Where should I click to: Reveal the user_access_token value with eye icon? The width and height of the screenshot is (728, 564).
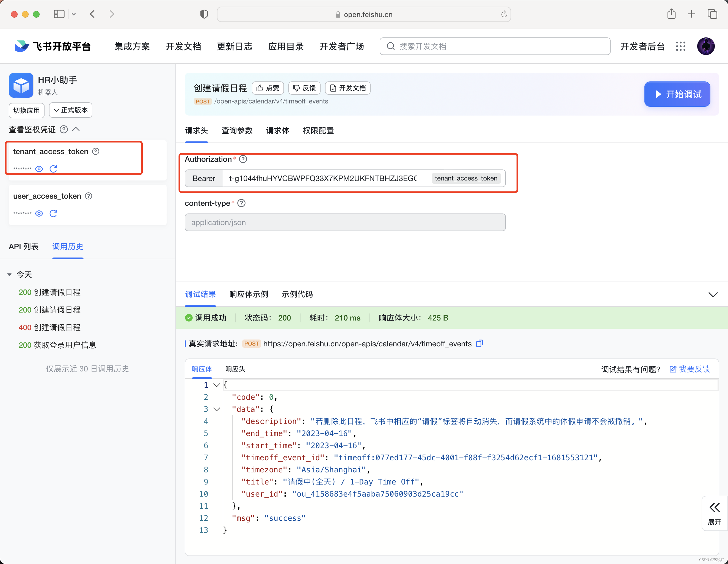(x=39, y=213)
